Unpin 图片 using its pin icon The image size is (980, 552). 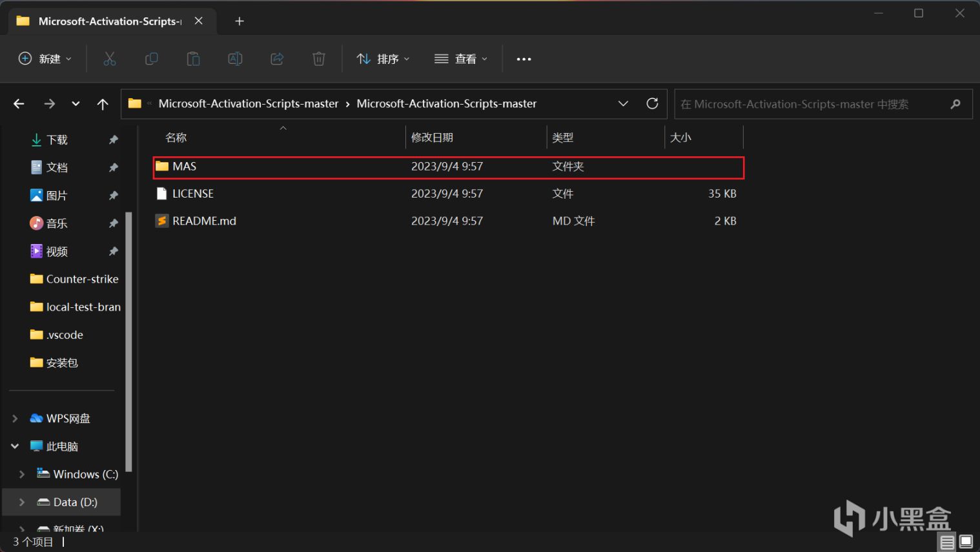(x=114, y=195)
